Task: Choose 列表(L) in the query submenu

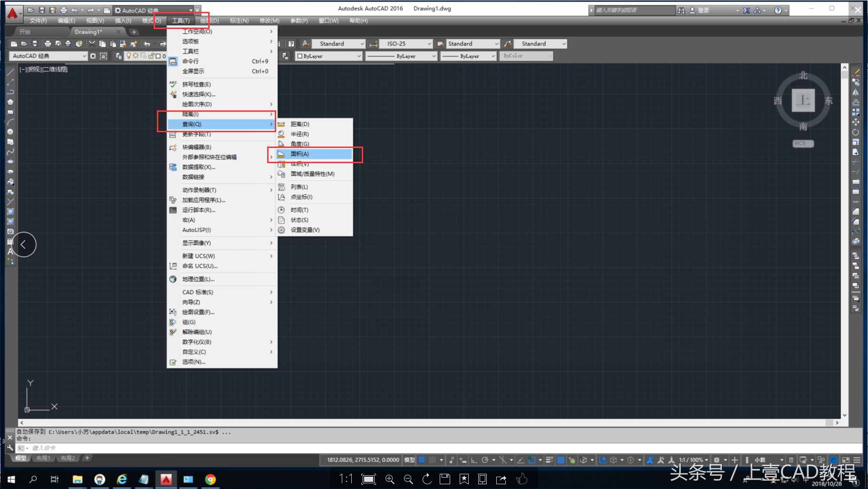Action: [x=314, y=187]
